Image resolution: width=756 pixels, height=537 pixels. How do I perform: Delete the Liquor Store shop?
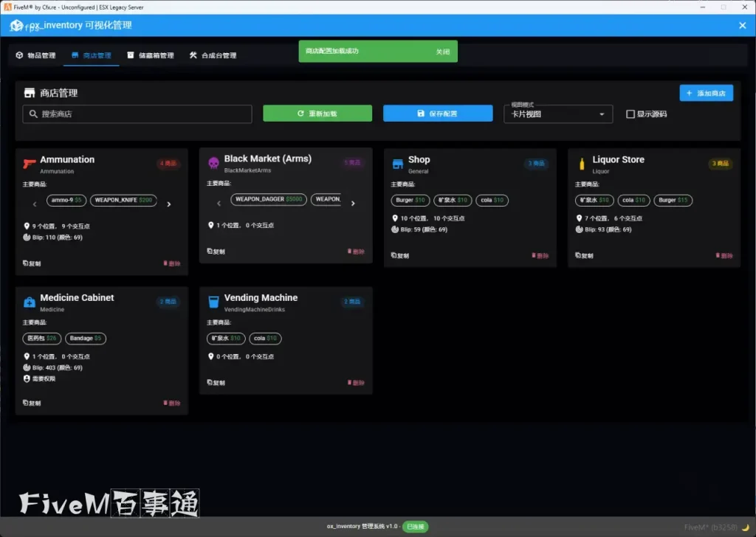coord(724,255)
